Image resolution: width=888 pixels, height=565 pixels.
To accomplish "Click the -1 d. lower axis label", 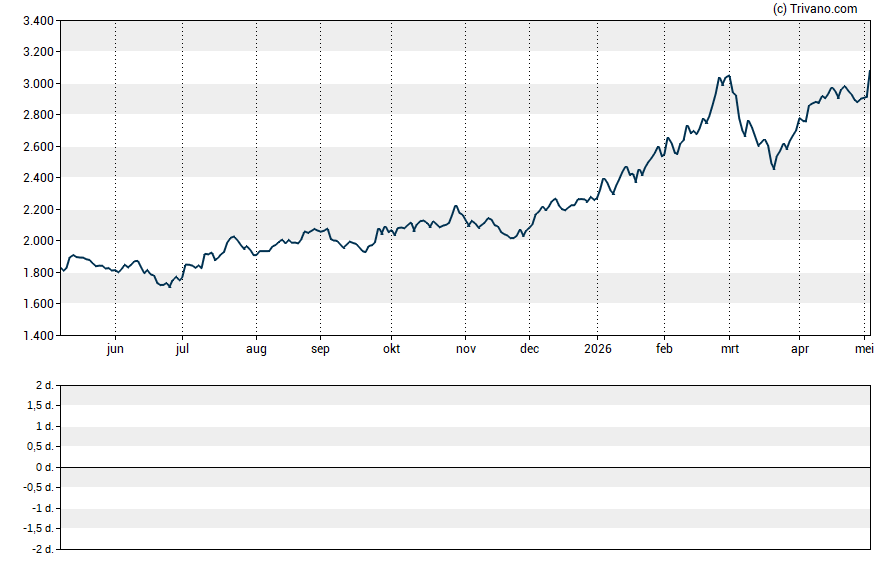I will [x=43, y=508].
